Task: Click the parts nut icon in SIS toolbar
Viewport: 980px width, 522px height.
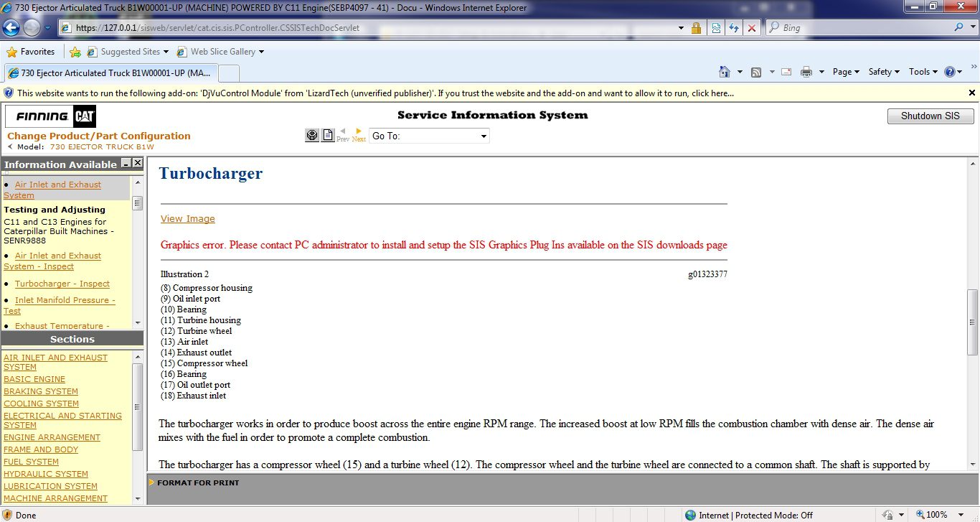Action: click(311, 136)
